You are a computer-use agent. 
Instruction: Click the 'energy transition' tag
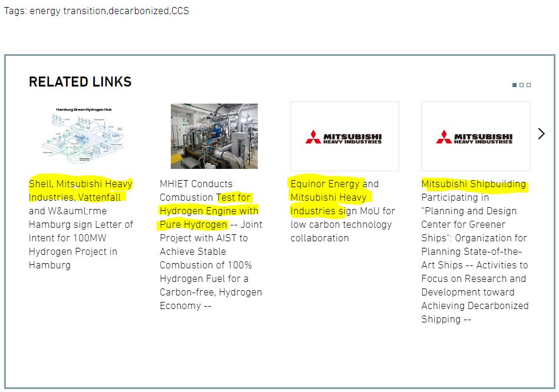point(68,11)
